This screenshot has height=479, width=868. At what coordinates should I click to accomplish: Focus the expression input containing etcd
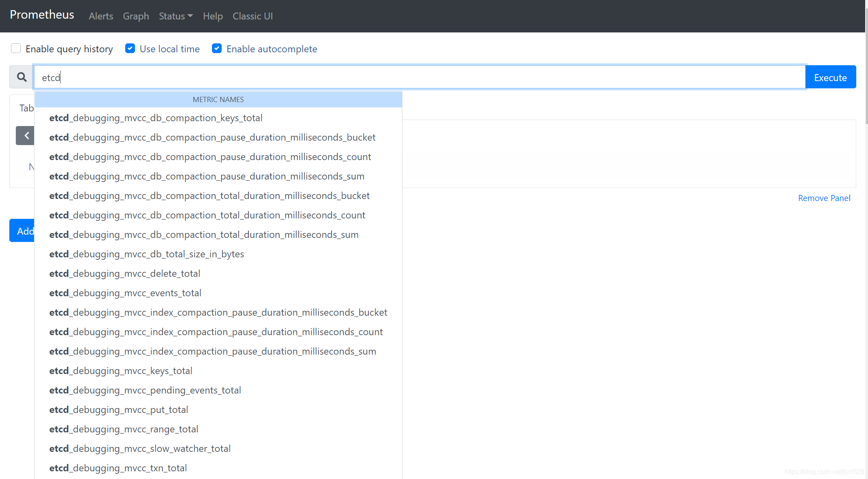pos(419,77)
